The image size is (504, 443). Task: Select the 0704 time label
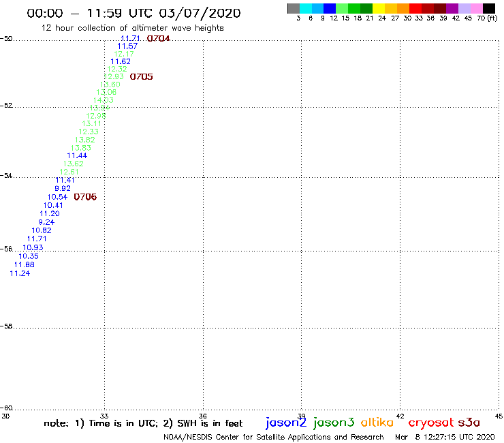tap(158, 39)
